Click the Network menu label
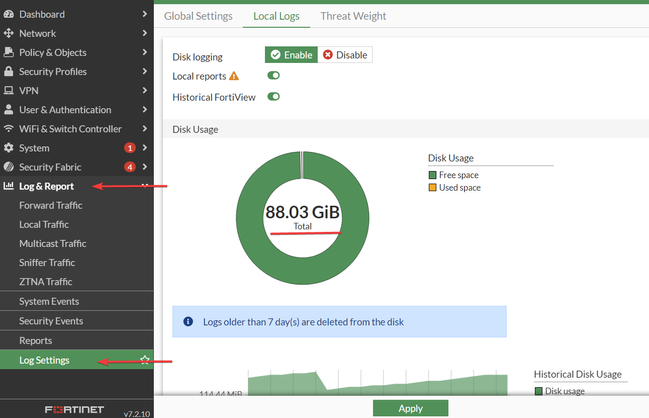Image resolution: width=649 pixels, height=418 pixels. click(x=37, y=33)
